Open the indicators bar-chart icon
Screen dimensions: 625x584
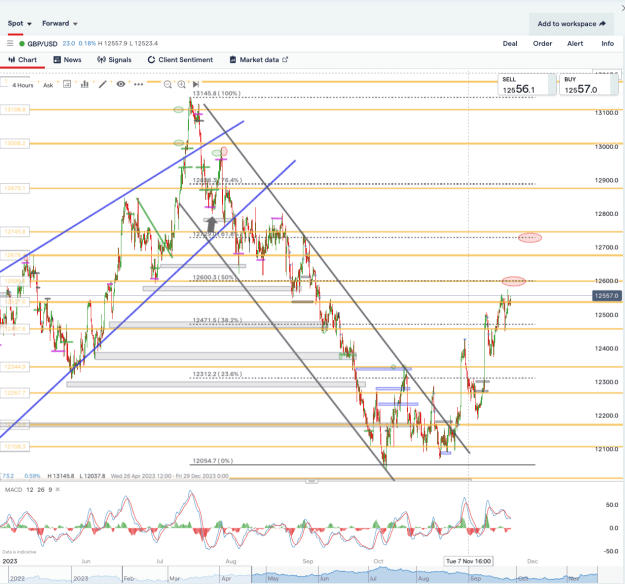pyautogui.click(x=85, y=84)
